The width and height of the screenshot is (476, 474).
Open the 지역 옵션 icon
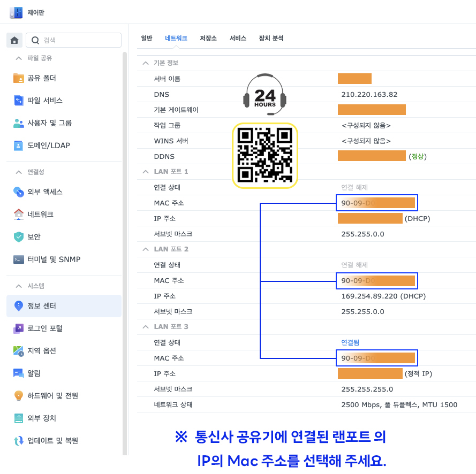click(19, 351)
